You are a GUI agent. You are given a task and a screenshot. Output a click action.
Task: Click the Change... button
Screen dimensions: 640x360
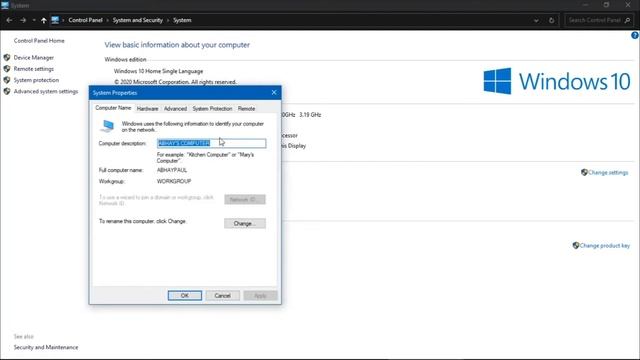[x=245, y=223]
